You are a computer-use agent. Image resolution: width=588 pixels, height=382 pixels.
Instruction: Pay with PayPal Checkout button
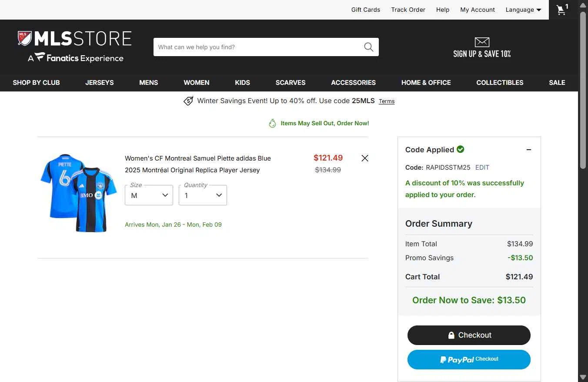[x=469, y=360]
